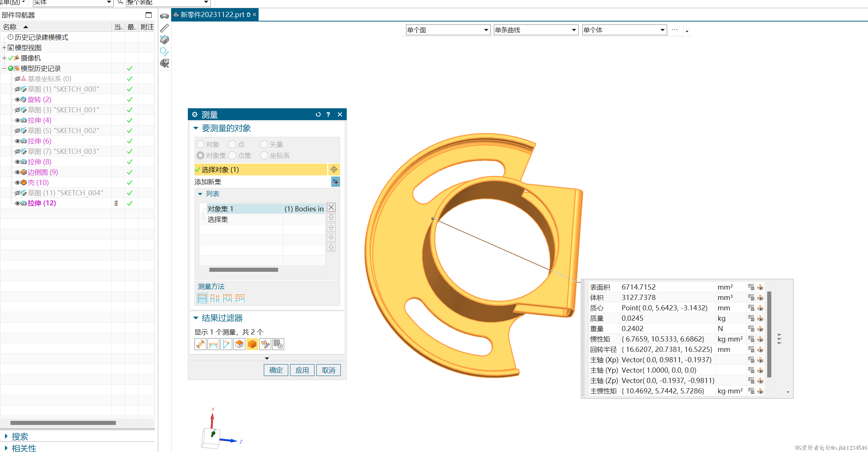This screenshot has height=452, width=868.
Task: Select the 对象 radio button
Action: (x=200, y=144)
